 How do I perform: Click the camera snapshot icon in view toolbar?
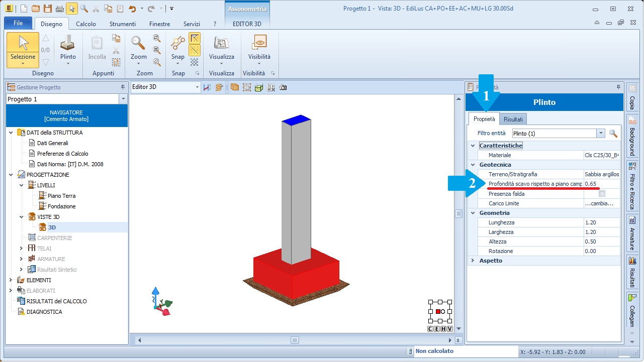click(x=283, y=87)
